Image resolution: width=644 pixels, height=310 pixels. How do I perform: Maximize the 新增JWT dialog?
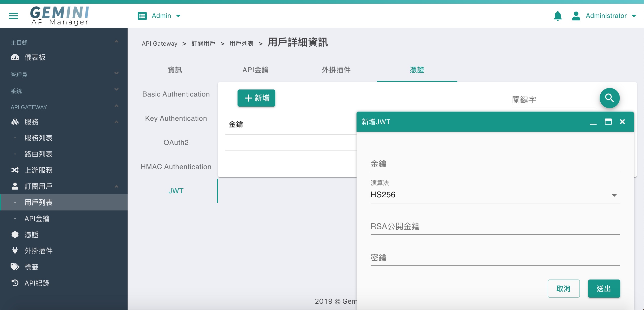click(x=608, y=122)
